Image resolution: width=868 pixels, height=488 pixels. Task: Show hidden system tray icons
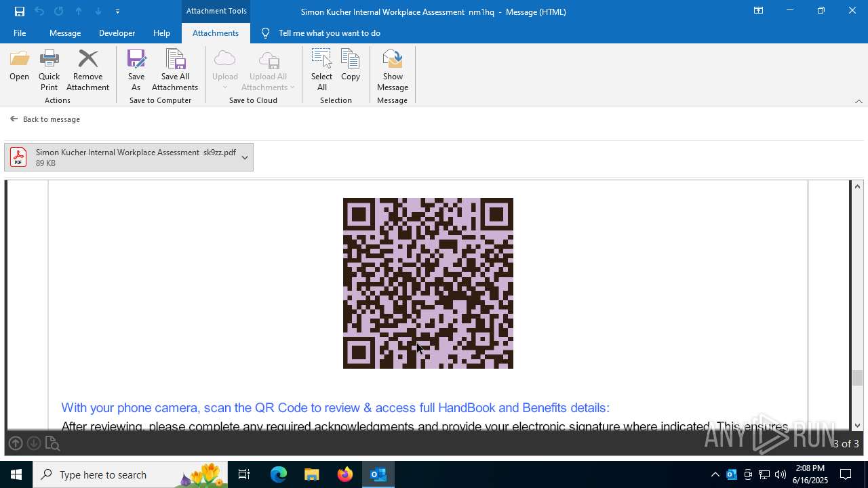[x=715, y=474]
